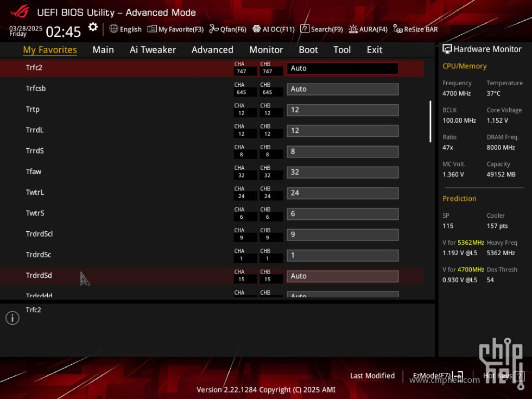Image resolution: width=532 pixels, height=399 pixels.
Task: Click Last Modified button
Action: pos(372,376)
